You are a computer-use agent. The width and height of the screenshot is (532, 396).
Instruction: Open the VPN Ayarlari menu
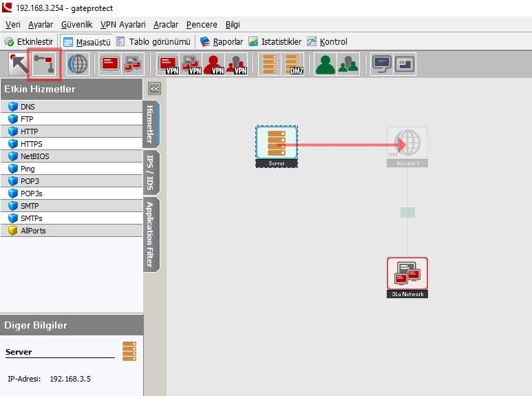pos(123,25)
